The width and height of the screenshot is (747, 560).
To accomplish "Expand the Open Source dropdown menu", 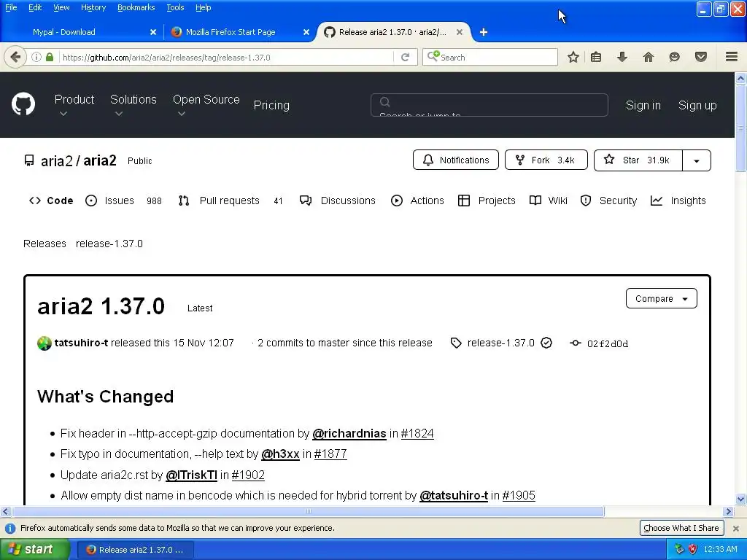I will click(206, 105).
